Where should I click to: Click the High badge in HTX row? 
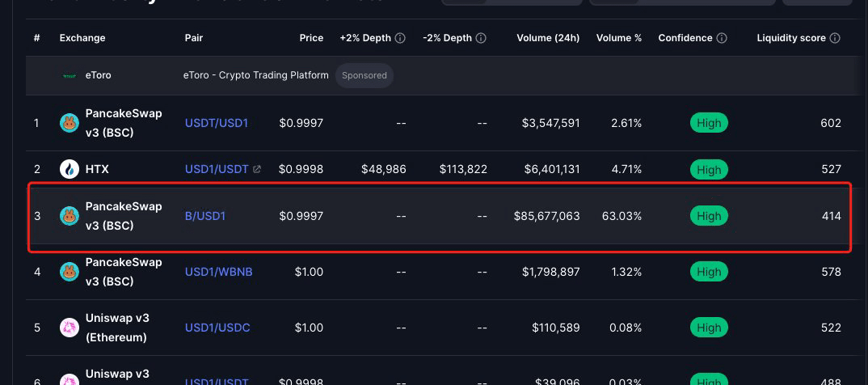(709, 169)
